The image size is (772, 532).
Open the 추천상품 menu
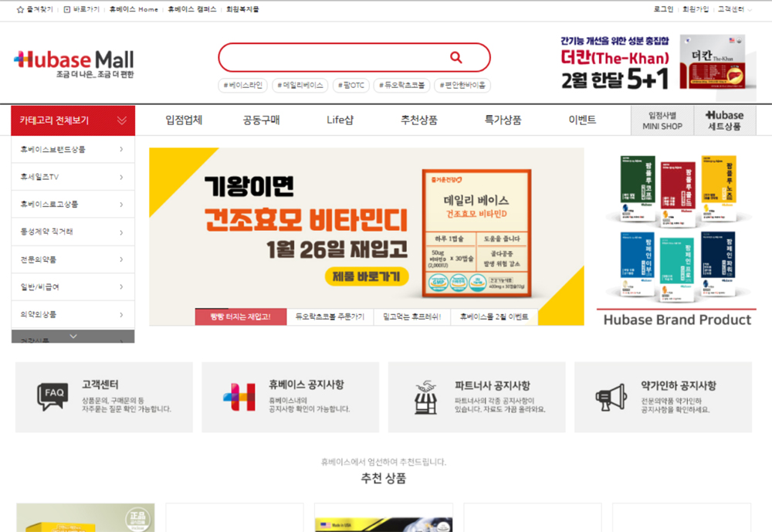pos(419,120)
